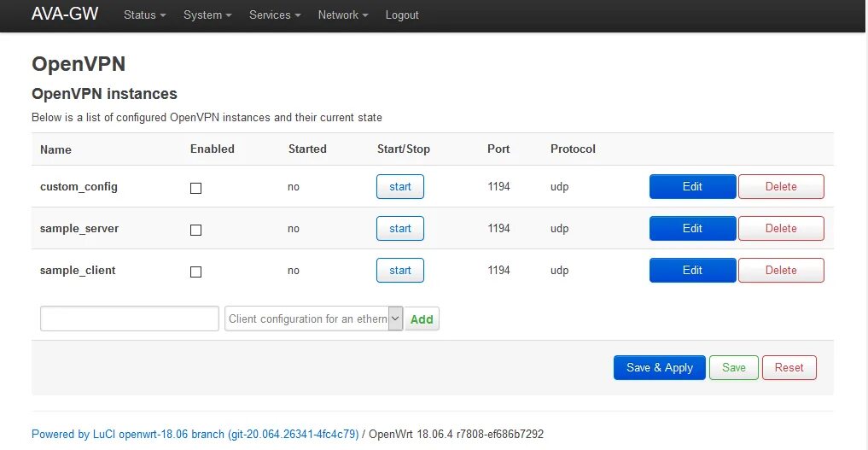
Task: Start the sample_client instance
Action: pos(400,270)
